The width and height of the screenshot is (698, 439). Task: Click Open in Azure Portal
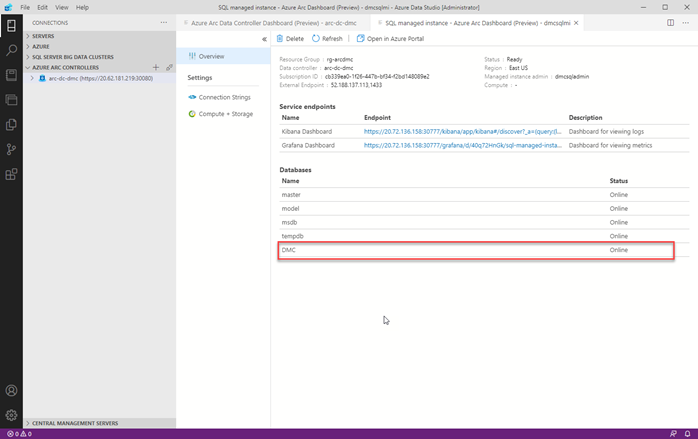pos(390,39)
